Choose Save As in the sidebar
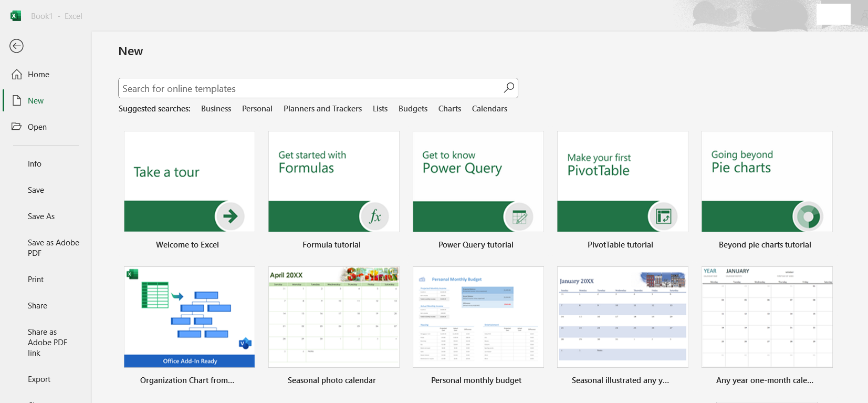Image resolution: width=868 pixels, height=403 pixels. (x=41, y=216)
